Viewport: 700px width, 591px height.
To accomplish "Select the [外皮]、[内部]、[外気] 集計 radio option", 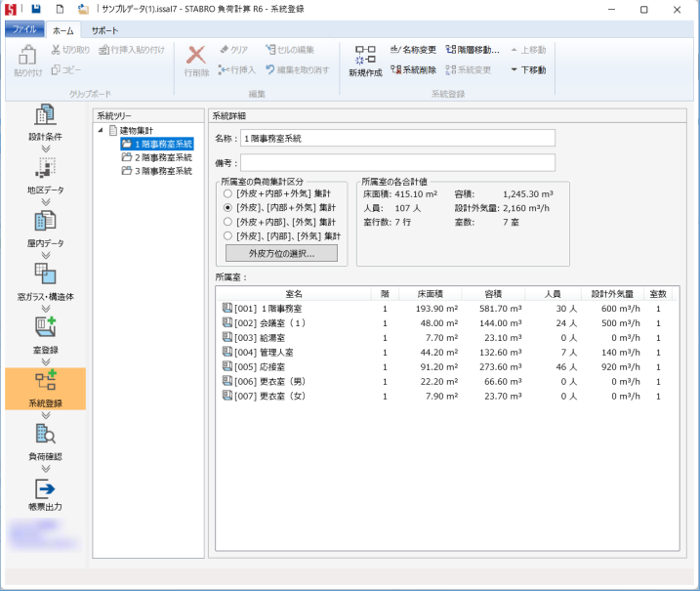I will pos(227,235).
